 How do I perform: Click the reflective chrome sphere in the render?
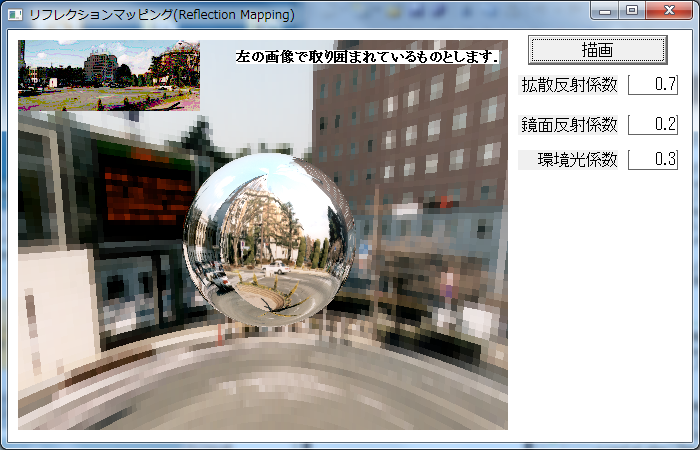269,239
